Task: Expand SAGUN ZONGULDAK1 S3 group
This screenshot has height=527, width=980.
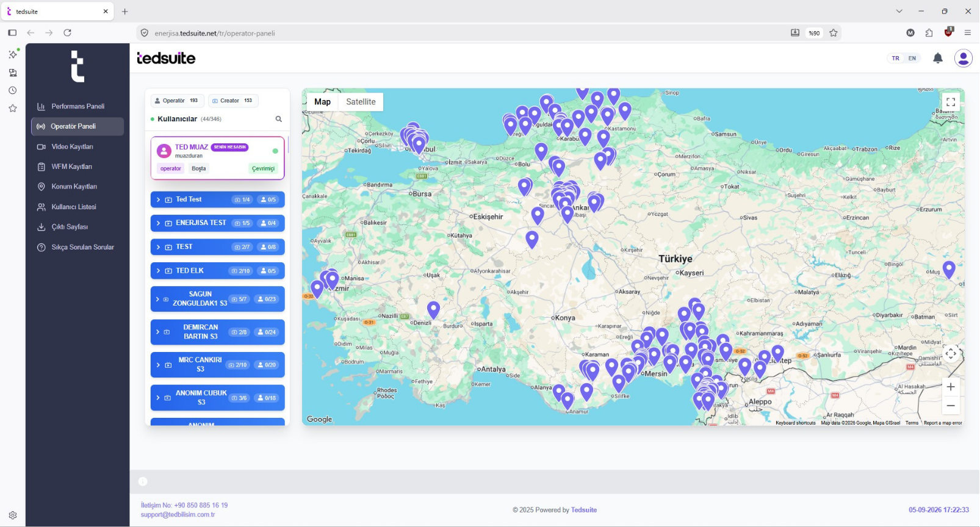Action: pyautogui.click(x=217, y=299)
